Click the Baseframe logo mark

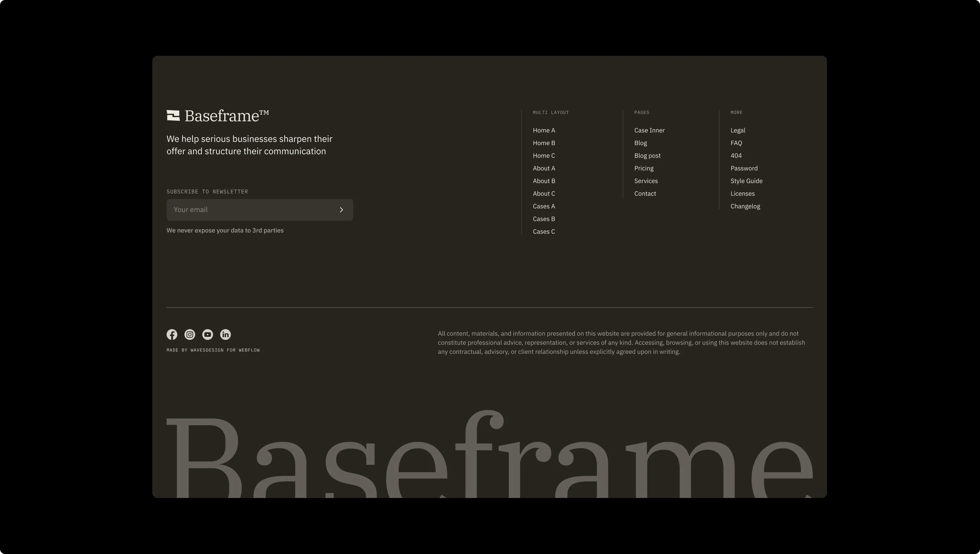tap(173, 115)
